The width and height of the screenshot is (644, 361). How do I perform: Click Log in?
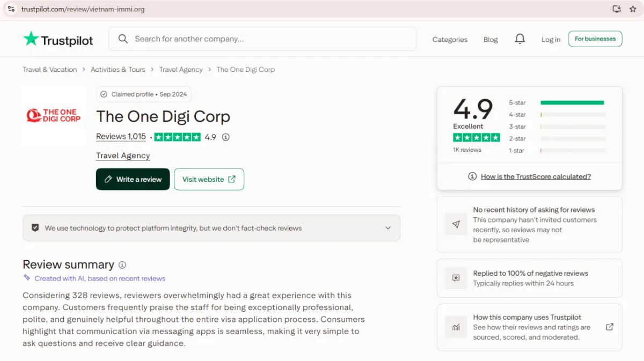(551, 40)
